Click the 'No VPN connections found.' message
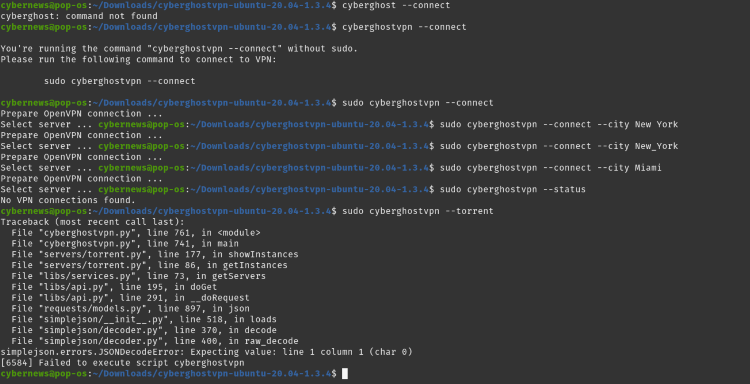 tap(68, 200)
